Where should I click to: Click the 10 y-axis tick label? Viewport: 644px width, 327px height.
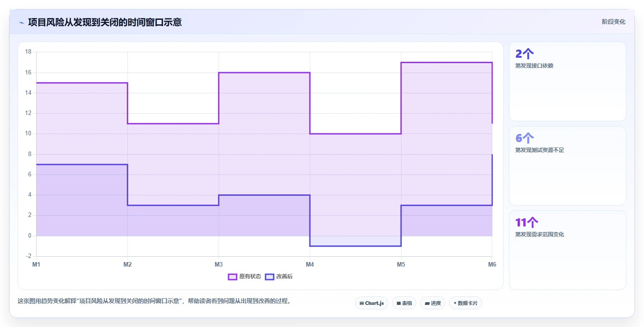28,134
